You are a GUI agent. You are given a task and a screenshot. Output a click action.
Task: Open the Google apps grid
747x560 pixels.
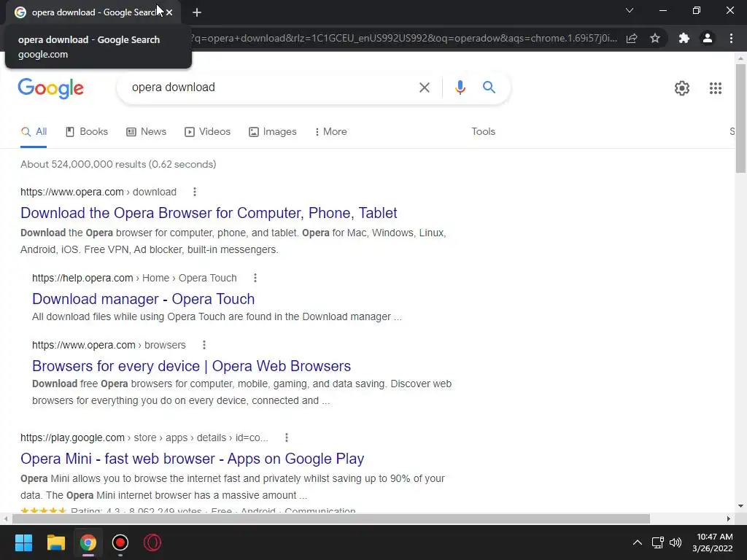coord(715,88)
